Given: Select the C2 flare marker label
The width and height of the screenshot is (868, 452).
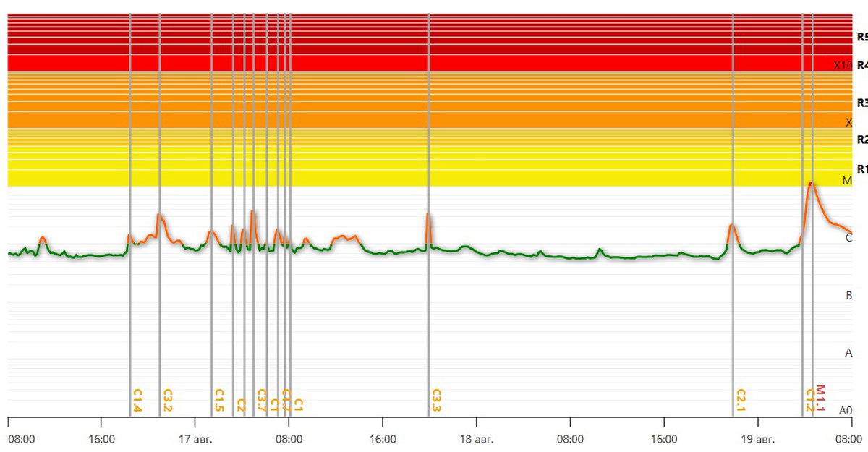Looking at the screenshot, I should tap(241, 405).
